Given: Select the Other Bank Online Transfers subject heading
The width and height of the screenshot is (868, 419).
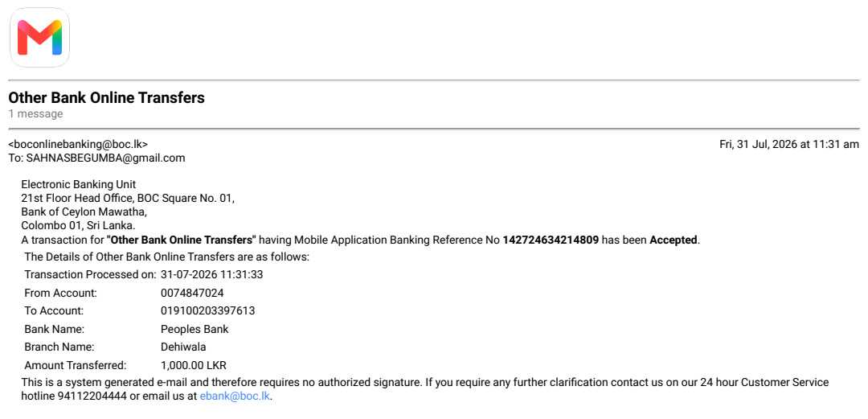Looking at the screenshot, I should tap(106, 98).
